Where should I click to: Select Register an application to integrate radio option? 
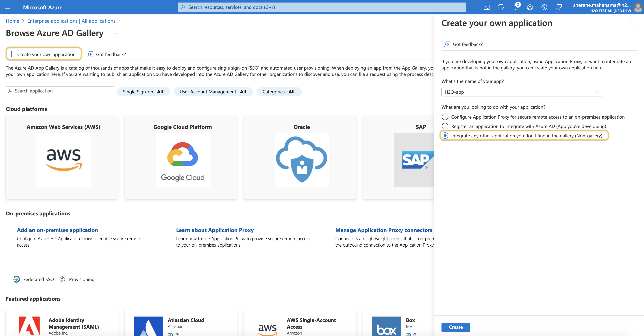click(445, 126)
